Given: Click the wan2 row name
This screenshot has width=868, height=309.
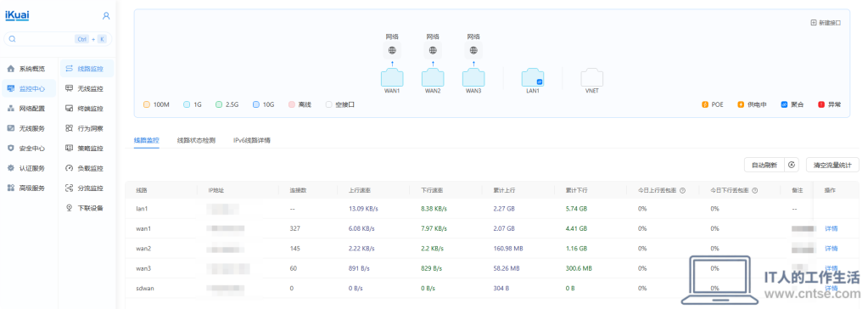Looking at the screenshot, I should pyautogui.click(x=144, y=248).
